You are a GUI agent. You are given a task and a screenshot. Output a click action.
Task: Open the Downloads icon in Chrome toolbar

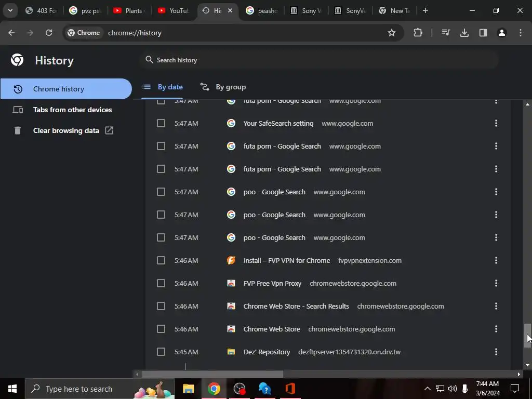click(464, 33)
